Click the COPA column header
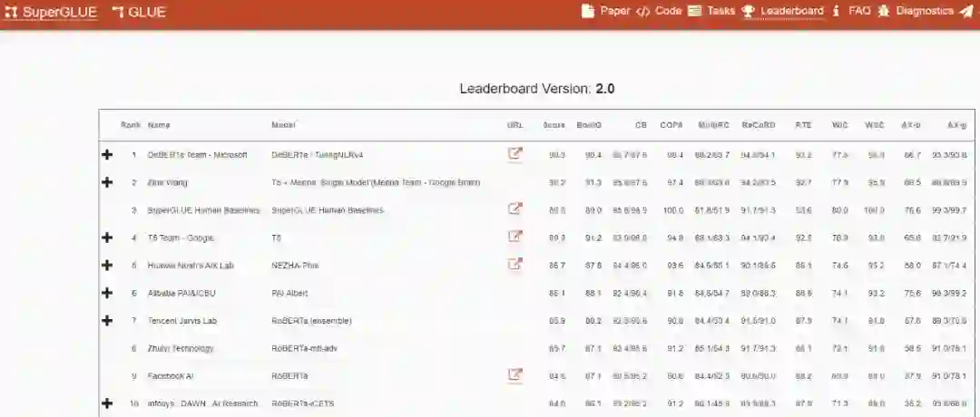Viewport: 980px width, 417px height. click(x=671, y=125)
